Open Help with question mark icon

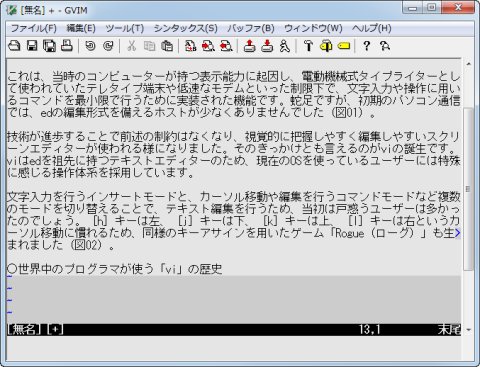pyautogui.click(x=367, y=46)
